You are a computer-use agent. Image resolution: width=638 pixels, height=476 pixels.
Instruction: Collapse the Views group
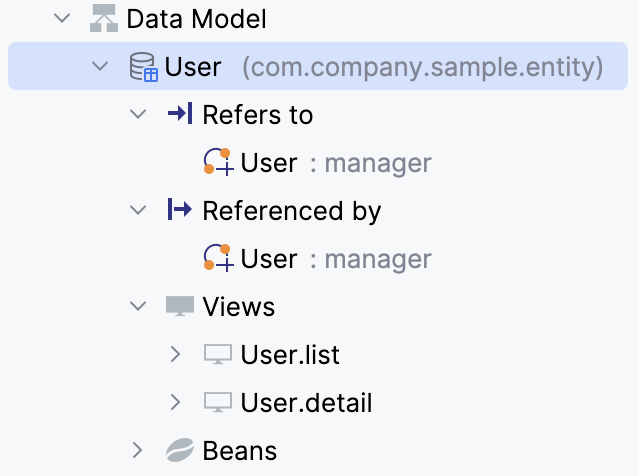click(x=138, y=306)
